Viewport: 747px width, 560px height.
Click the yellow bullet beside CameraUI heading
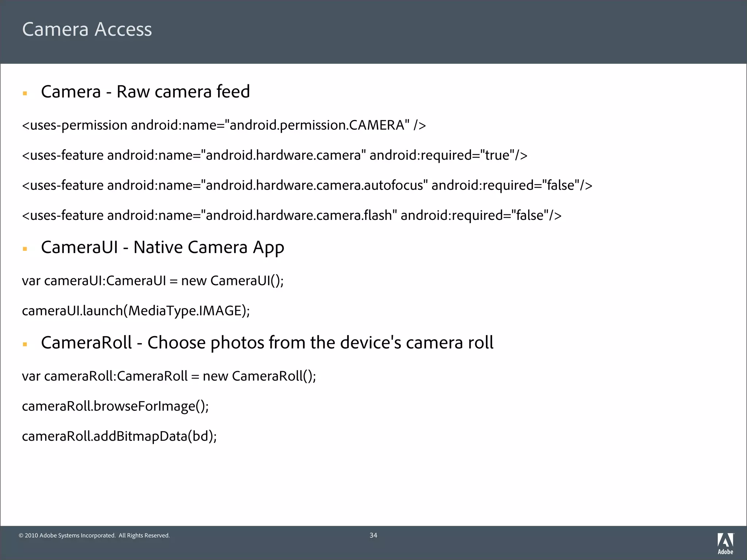[x=25, y=249]
